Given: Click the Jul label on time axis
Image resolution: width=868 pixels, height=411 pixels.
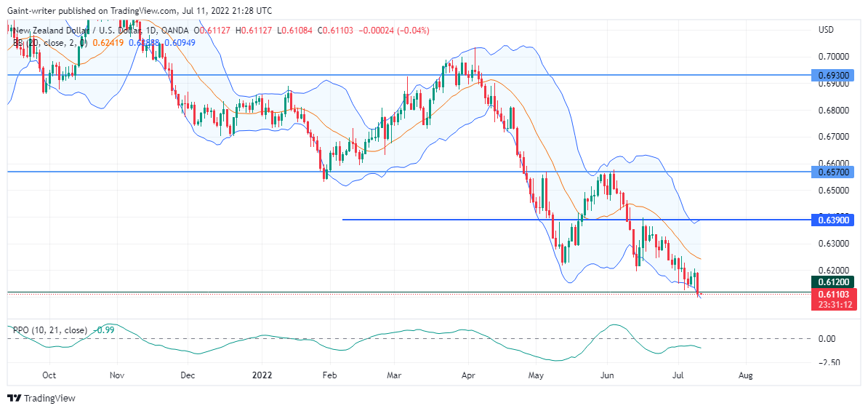Looking at the screenshot, I should [679, 375].
